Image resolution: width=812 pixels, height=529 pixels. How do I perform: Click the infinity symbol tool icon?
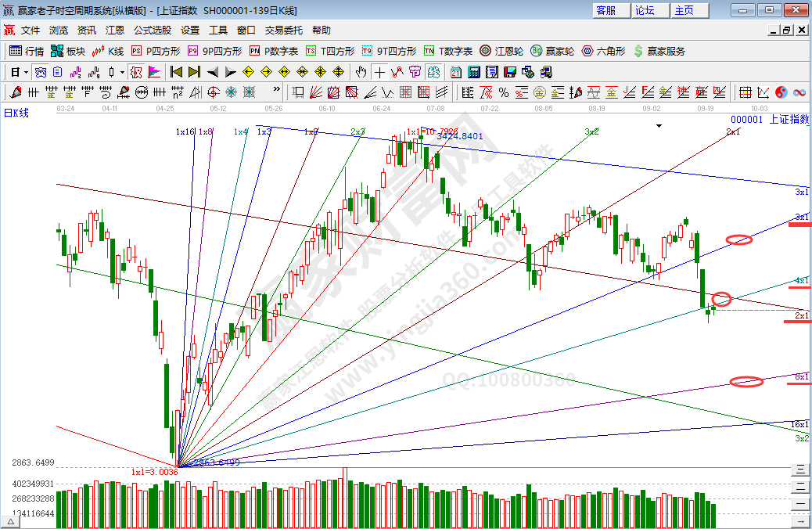tap(799, 92)
